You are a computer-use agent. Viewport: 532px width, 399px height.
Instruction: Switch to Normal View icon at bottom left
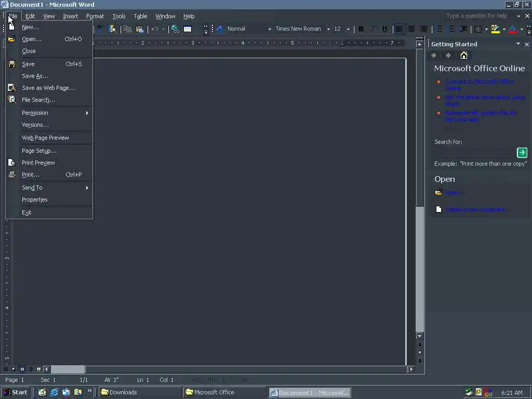6,369
